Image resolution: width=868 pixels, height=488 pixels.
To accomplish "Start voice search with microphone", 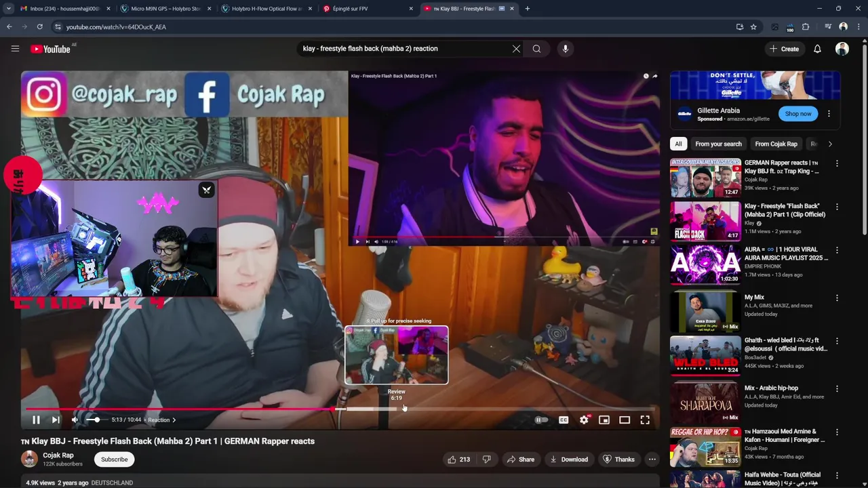I will click(565, 49).
